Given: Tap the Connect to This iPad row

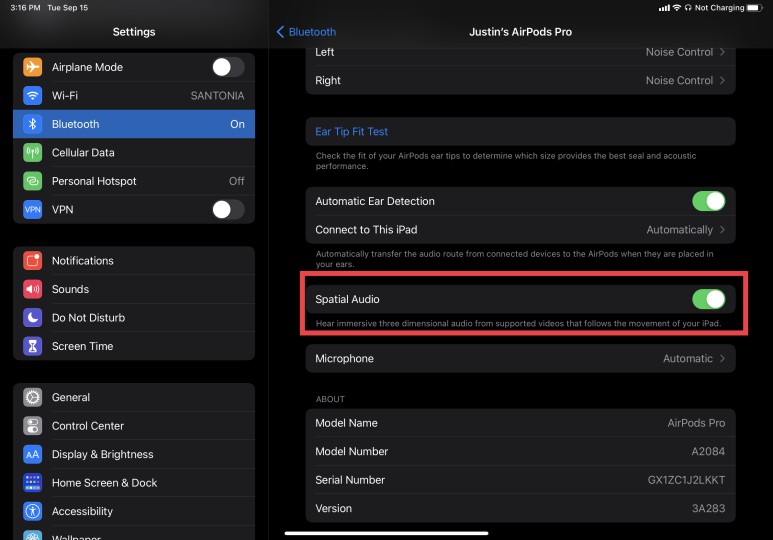Looking at the screenshot, I should click(521, 230).
